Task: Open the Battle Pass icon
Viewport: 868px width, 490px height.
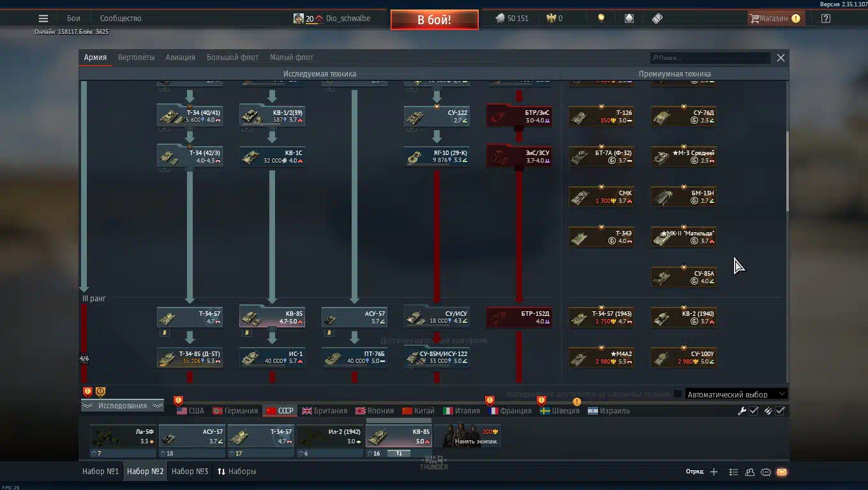Action: [657, 19]
